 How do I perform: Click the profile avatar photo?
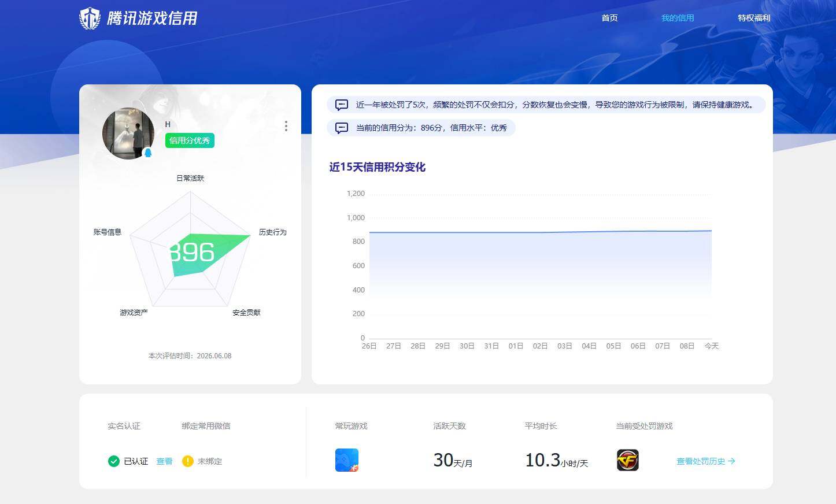[x=128, y=134]
